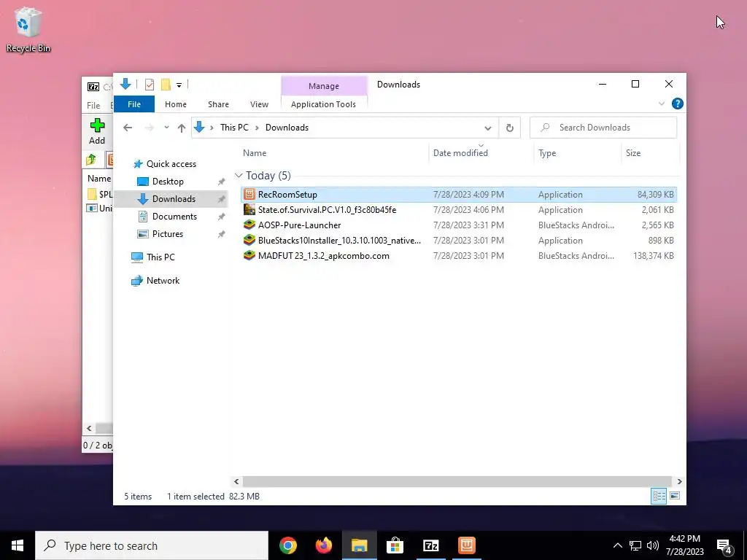747x560 pixels.
Task: Click the State.of.Survival file icon
Action: [x=249, y=209]
